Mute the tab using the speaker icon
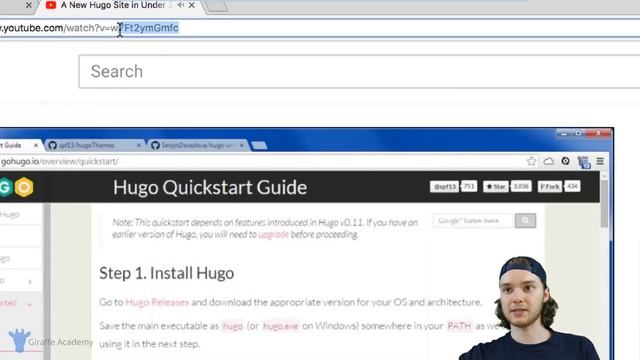The image size is (640, 360). coord(180,5)
